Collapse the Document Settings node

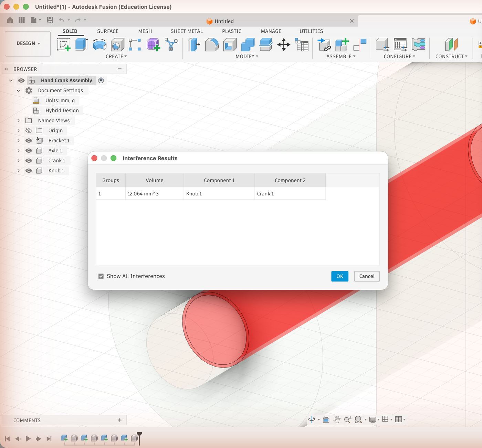(19, 90)
